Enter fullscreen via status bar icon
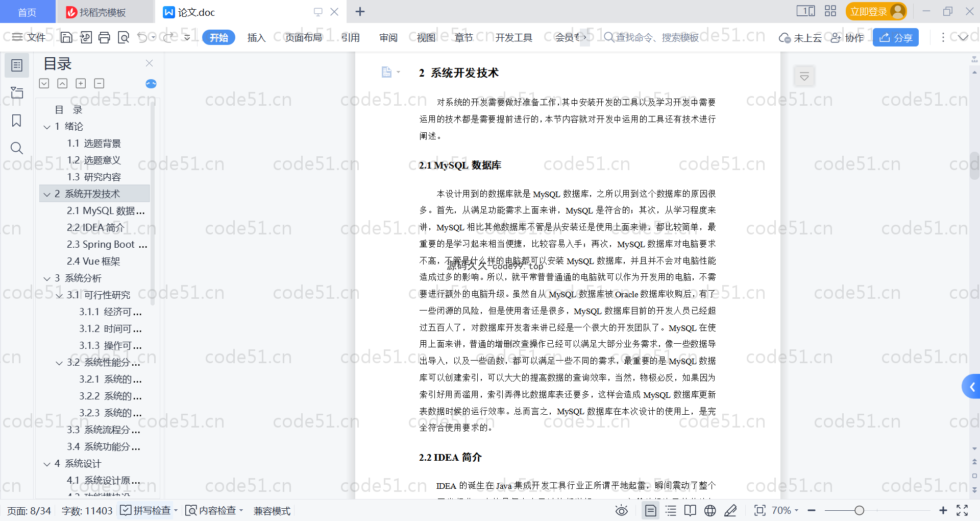980x521 pixels. 962,510
